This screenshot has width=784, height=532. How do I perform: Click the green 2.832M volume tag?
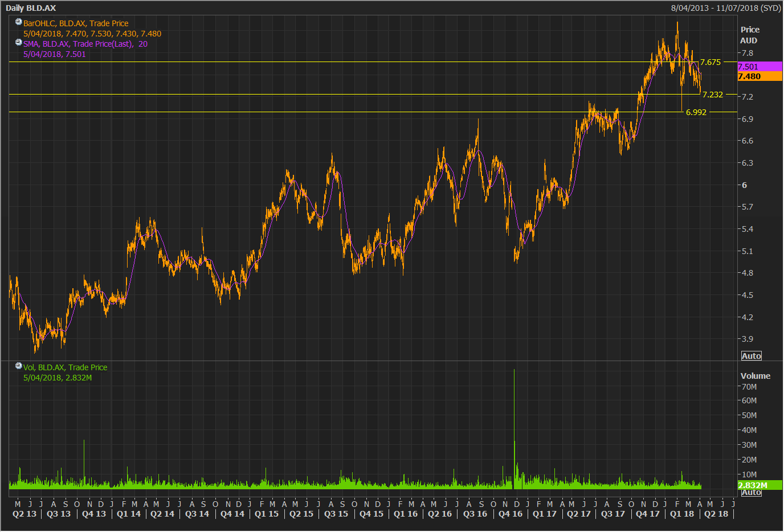(760, 485)
